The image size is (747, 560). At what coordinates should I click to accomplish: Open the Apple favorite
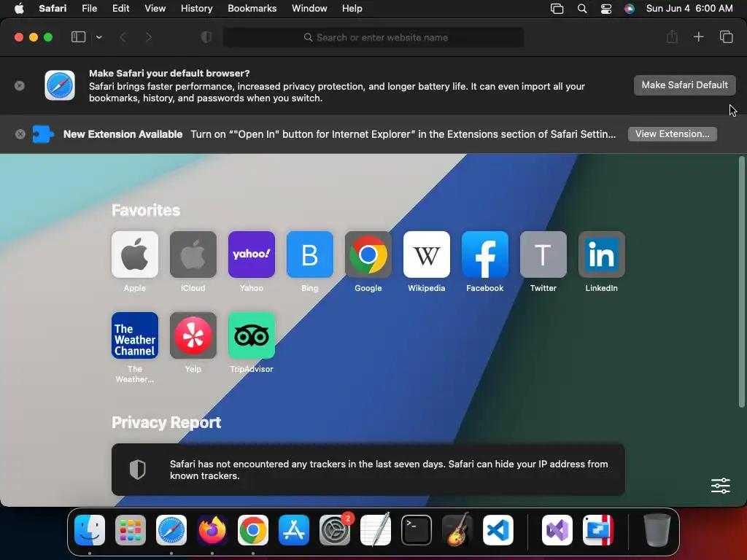(135, 254)
